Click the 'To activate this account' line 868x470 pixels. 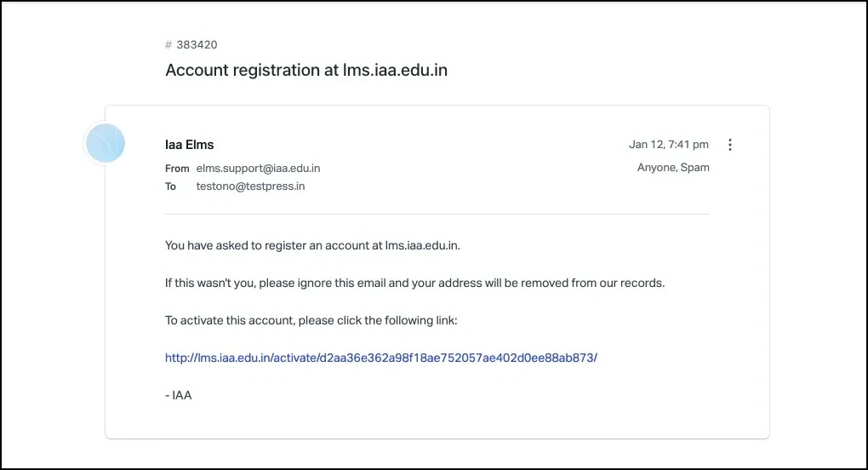coord(311,320)
